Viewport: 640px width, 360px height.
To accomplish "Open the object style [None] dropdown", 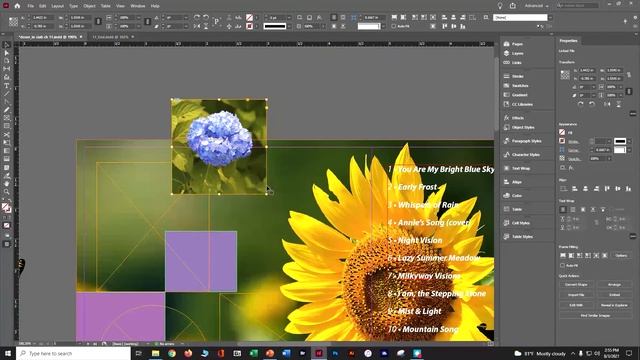I will [x=550, y=18].
